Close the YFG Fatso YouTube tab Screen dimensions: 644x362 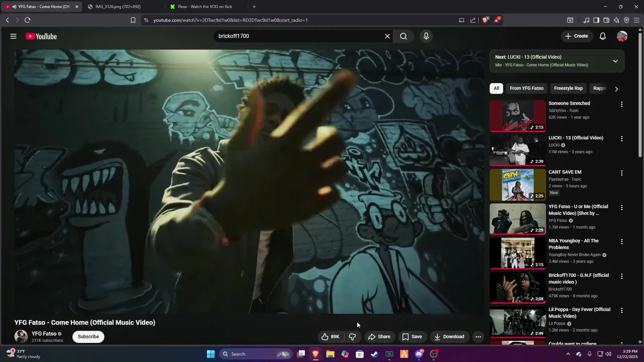(x=76, y=7)
